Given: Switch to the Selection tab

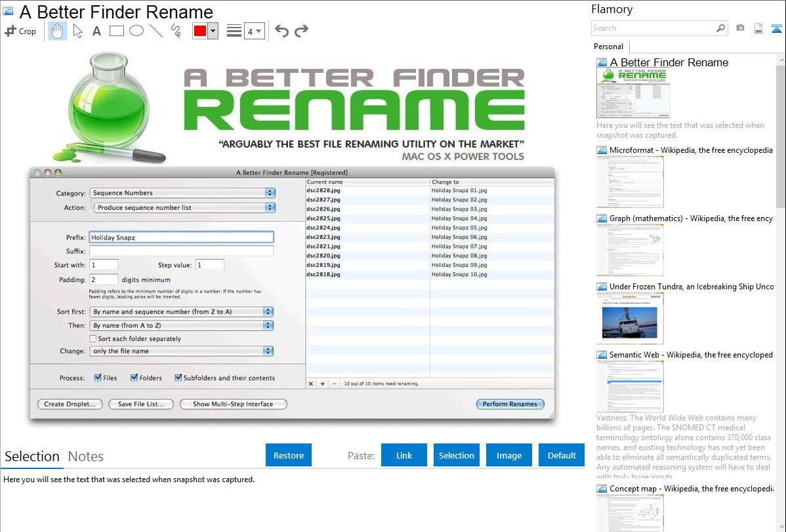Looking at the screenshot, I should [x=32, y=457].
